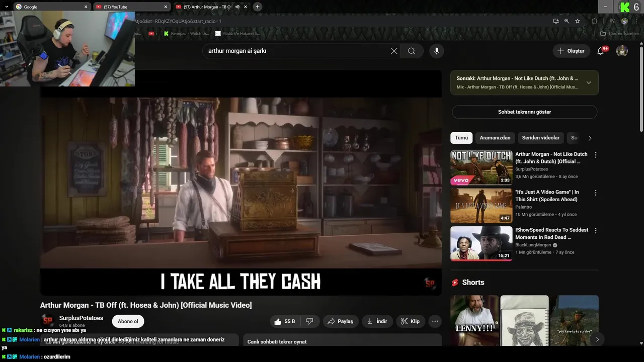Select the Seriden videolar filter chip

541,138
